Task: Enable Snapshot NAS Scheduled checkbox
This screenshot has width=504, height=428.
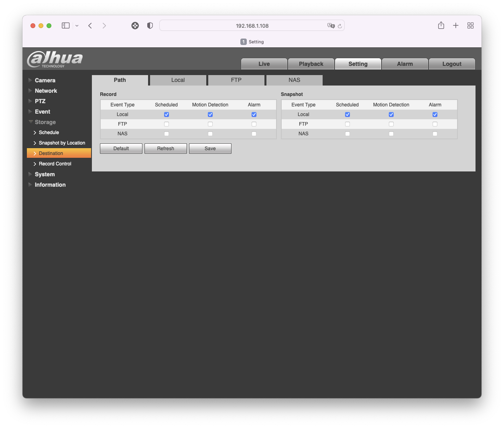Action: 348,134
